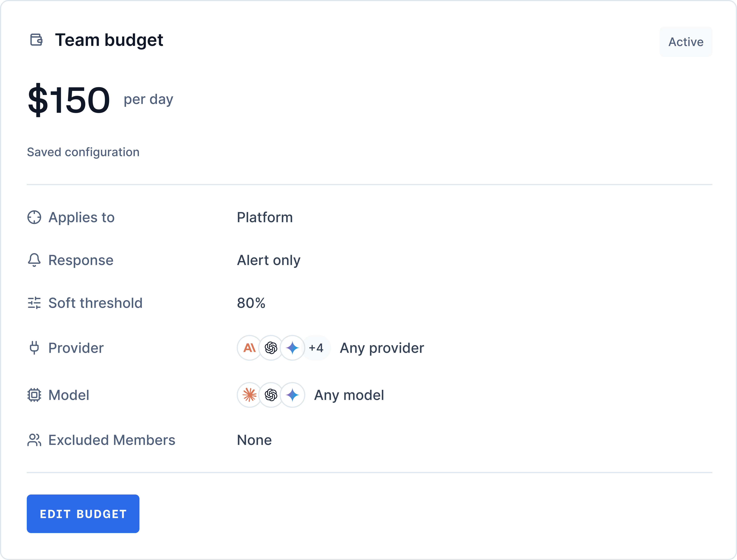
Task: Click the Applies to label
Action: (82, 217)
